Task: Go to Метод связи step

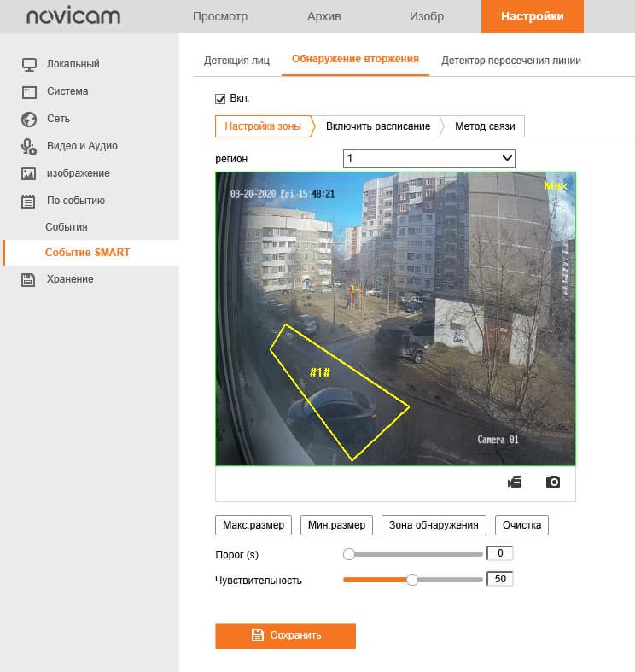Action: tap(485, 126)
